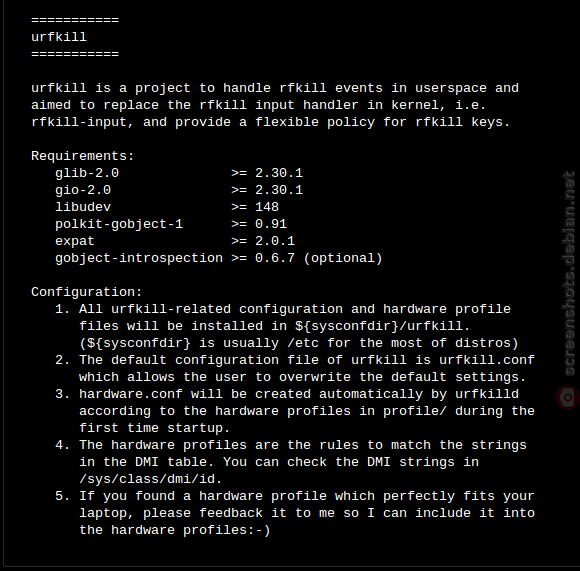Click the polkit-gobject-1 requirement entry
The width and height of the screenshot is (580, 571).
point(171,224)
